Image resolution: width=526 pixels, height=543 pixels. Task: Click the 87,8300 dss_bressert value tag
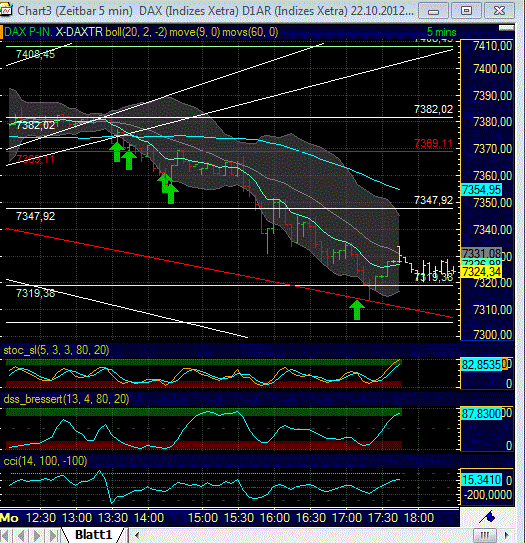[481, 413]
